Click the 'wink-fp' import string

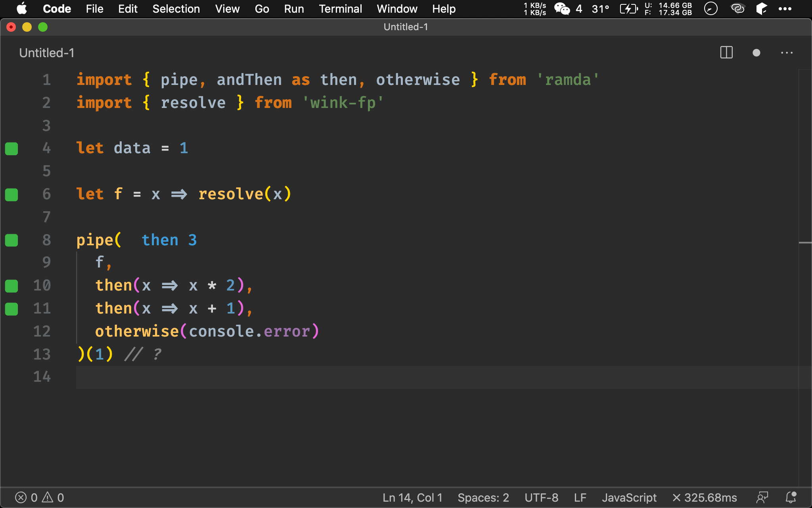pos(343,103)
